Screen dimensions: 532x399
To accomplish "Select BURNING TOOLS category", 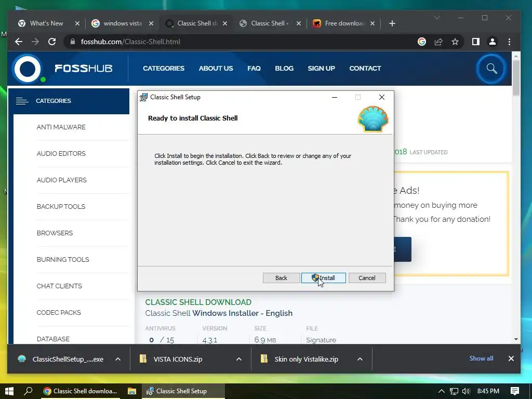I will tap(63, 259).
